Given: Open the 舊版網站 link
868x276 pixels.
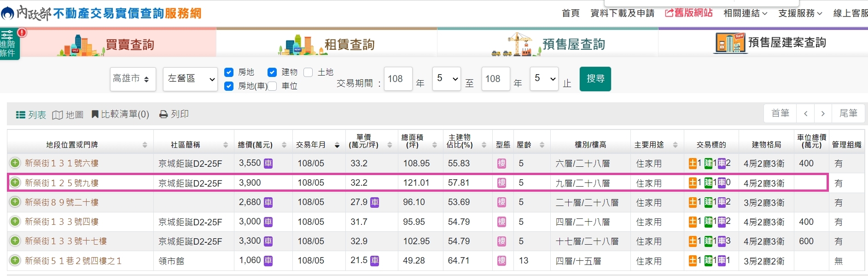Looking at the screenshot, I should [x=689, y=13].
